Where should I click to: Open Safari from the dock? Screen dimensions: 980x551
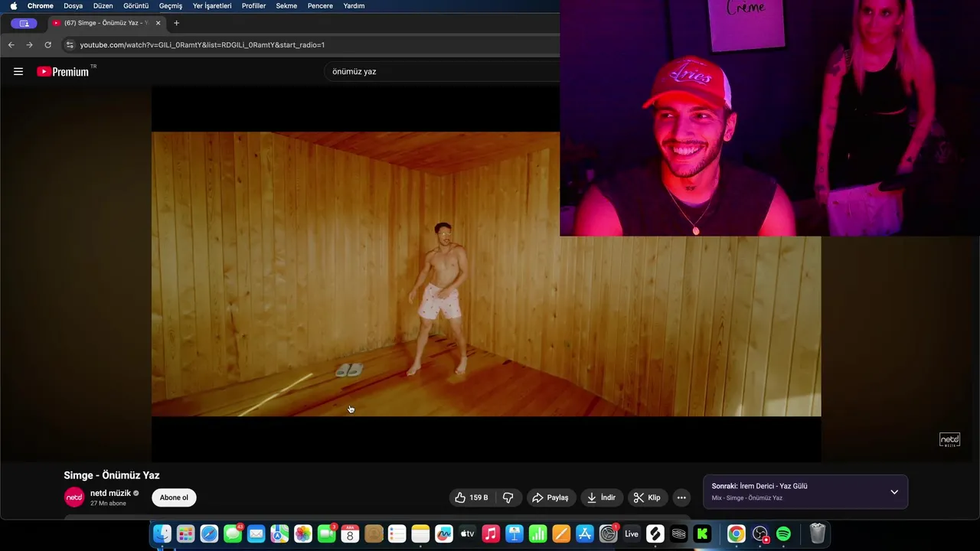point(209,533)
